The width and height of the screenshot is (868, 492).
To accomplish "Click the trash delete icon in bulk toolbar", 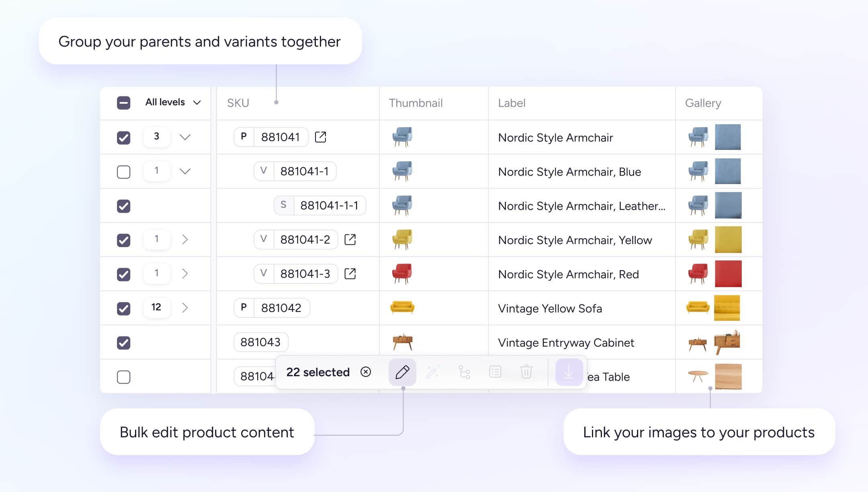I will point(526,372).
